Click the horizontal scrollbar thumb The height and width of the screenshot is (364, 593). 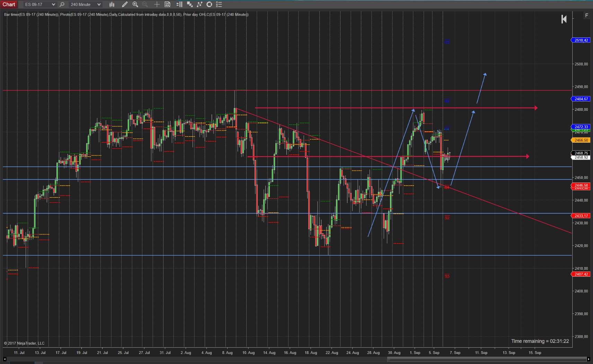tap(487, 359)
